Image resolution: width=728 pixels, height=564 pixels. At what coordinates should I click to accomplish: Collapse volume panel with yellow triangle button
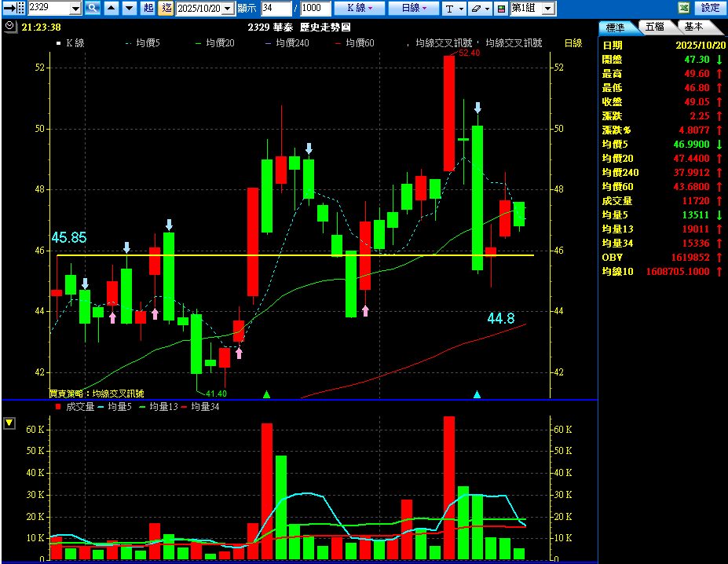point(9,423)
